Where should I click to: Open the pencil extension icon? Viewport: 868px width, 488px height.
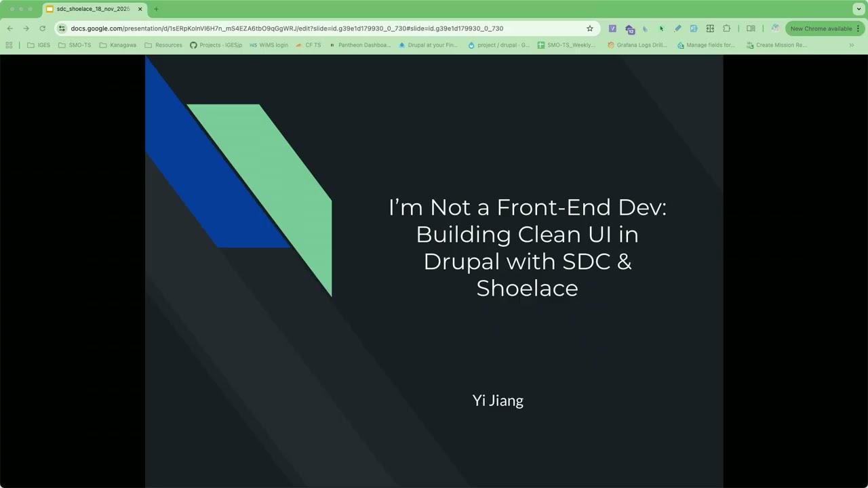pos(677,28)
